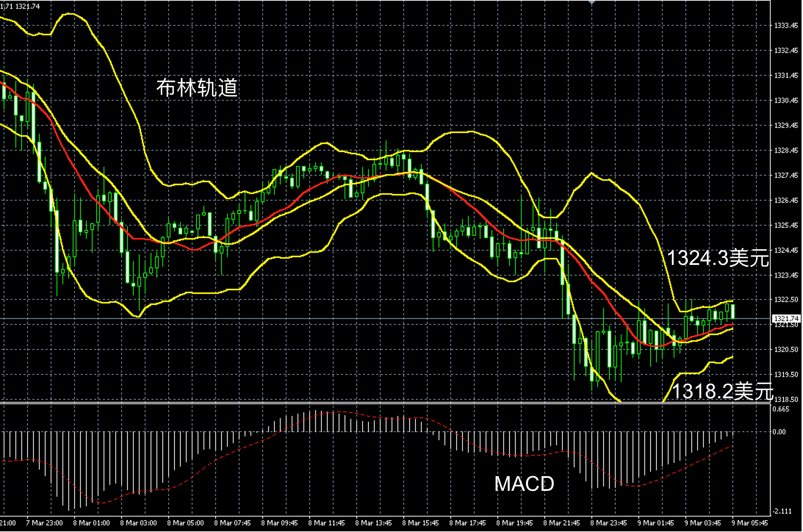Viewport: 803px width, 532px height.
Task: Click the 1333.45 price scale label
Action: click(x=786, y=25)
